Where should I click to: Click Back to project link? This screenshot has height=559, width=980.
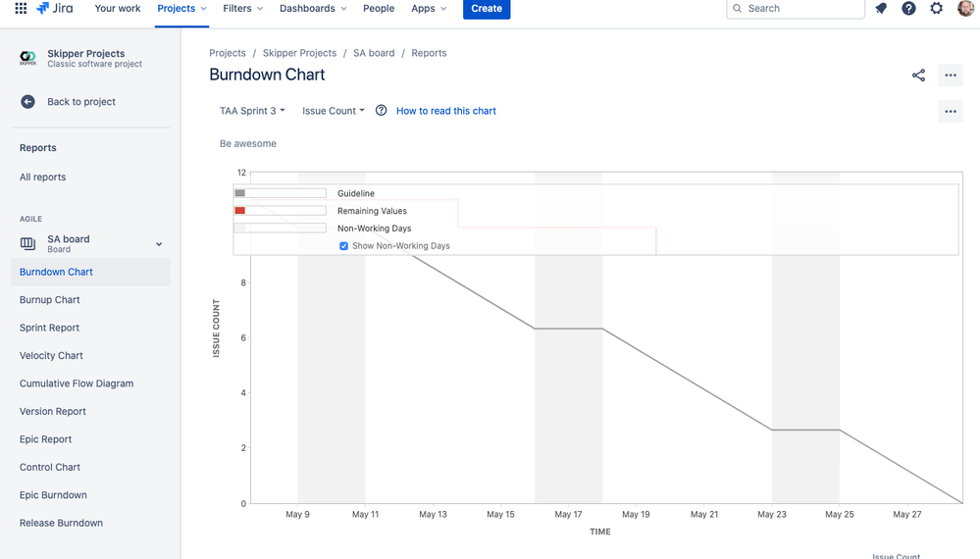81,102
